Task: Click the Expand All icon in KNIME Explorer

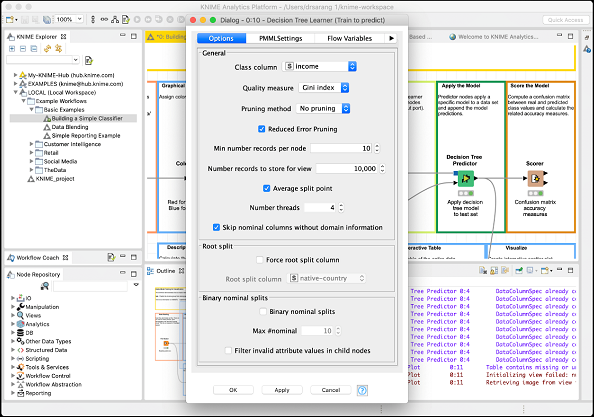Action: click(12, 48)
